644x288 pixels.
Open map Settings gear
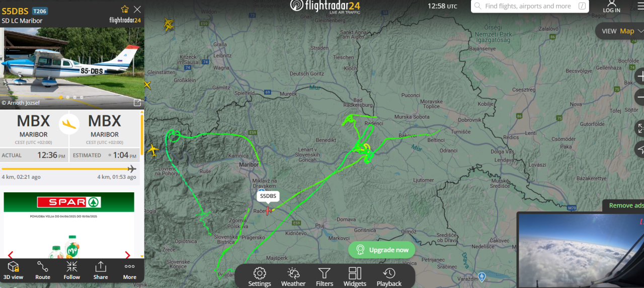[260, 276]
